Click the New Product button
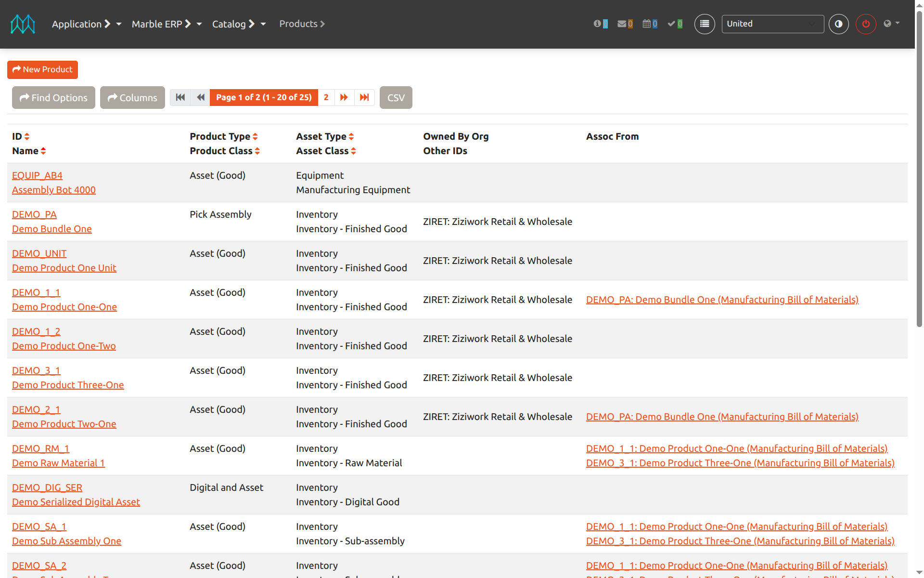This screenshot has width=924, height=578. (42, 69)
